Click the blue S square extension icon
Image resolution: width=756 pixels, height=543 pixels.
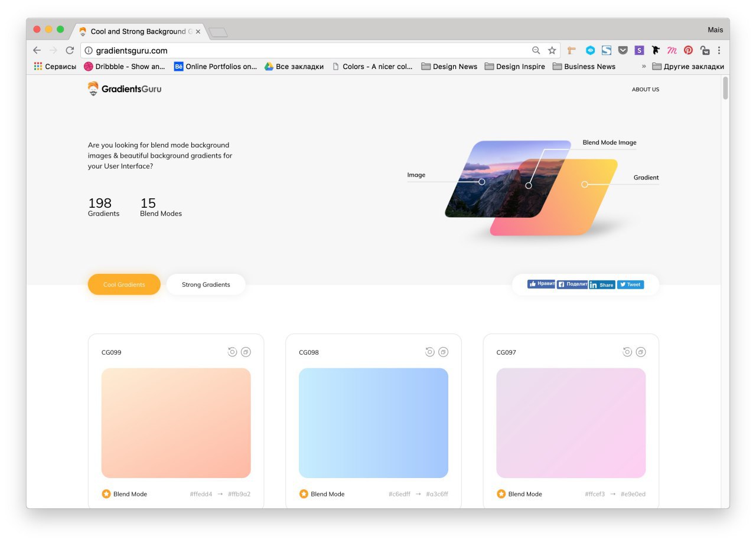point(607,51)
